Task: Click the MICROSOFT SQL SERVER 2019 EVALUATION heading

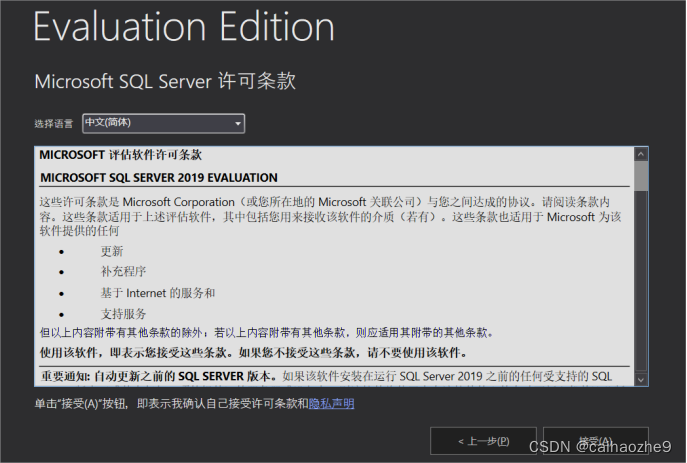Action: tap(159, 177)
